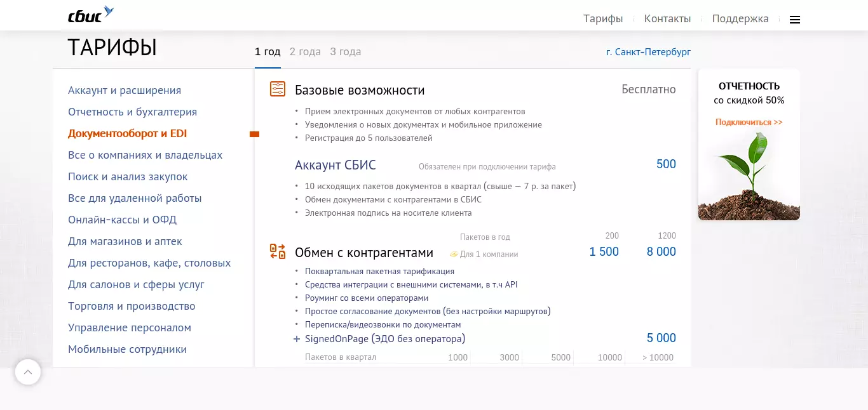868x410 pixels.
Task: Open Поиск и анализ закупок
Action: click(x=128, y=176)
